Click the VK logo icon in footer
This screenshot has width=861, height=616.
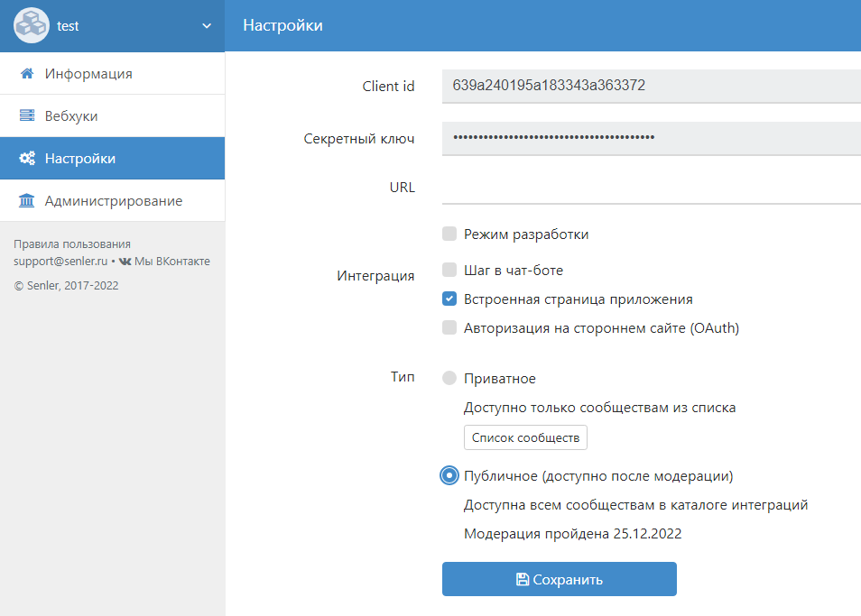click(125, 262)
